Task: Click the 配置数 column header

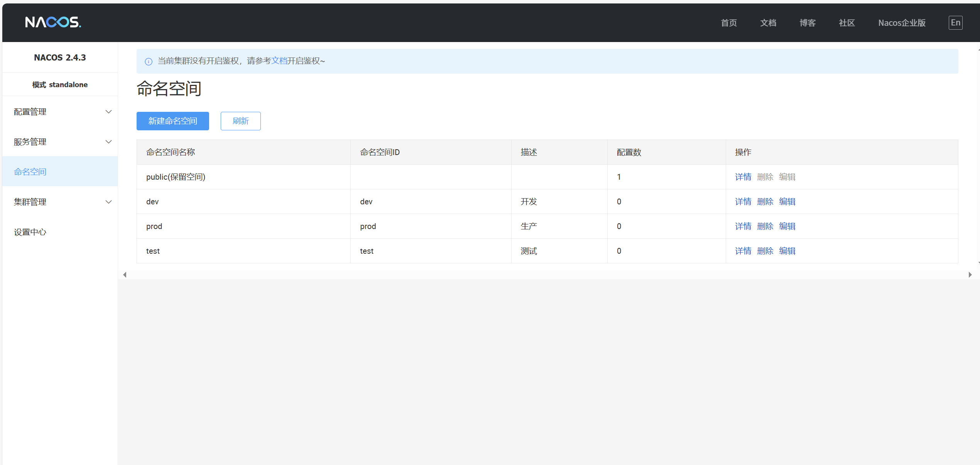Action: pyautogui.click(x=666, y=152)
